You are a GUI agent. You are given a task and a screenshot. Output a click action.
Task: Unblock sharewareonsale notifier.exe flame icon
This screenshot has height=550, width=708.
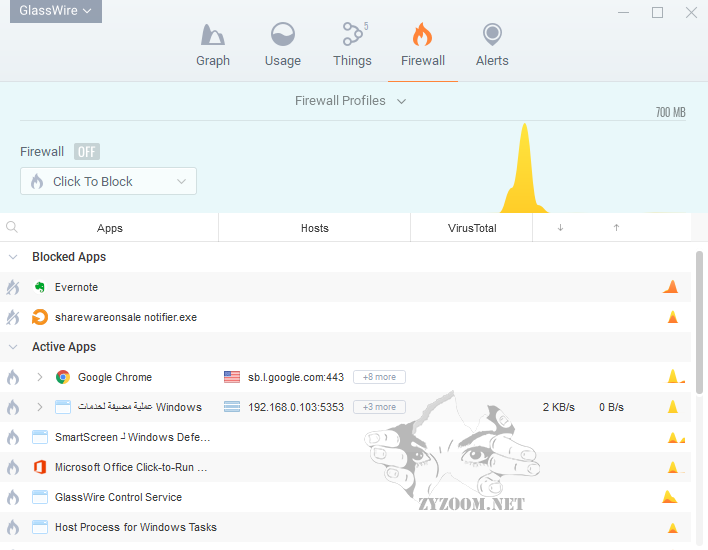[13, 317]
